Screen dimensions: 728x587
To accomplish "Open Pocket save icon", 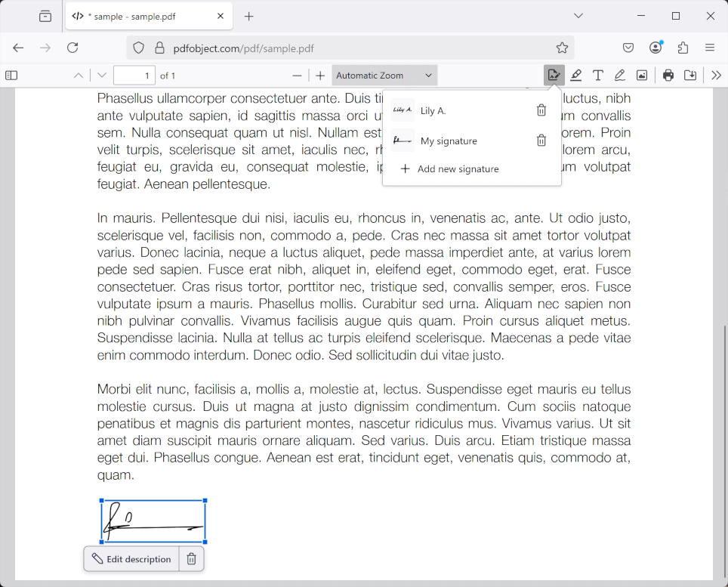I will point(628,48).
